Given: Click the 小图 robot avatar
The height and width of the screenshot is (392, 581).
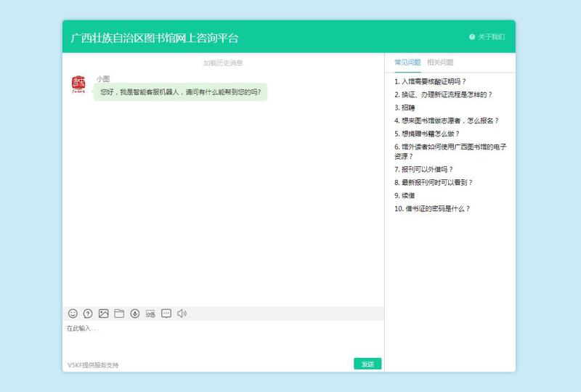Looking at the screenshot, I should (x=78, y=84).
